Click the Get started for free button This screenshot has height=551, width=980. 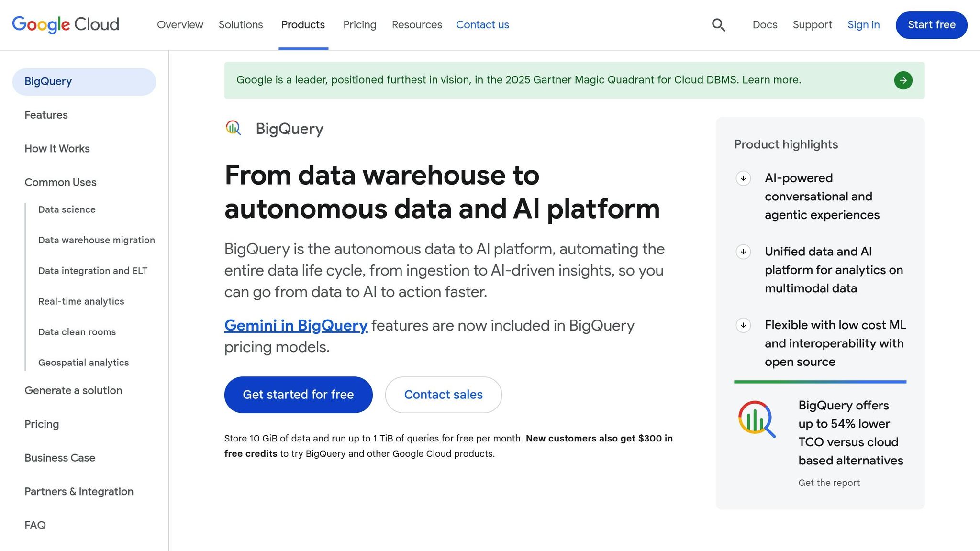click(298, 395)
